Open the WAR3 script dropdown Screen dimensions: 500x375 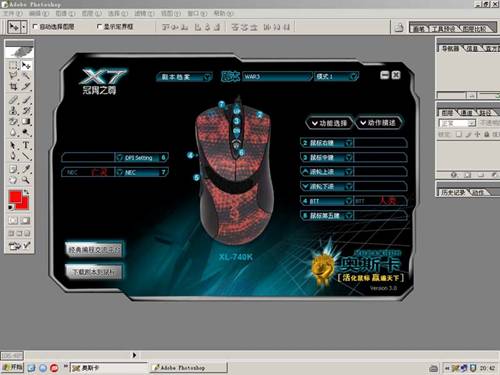tap(278, 77)
